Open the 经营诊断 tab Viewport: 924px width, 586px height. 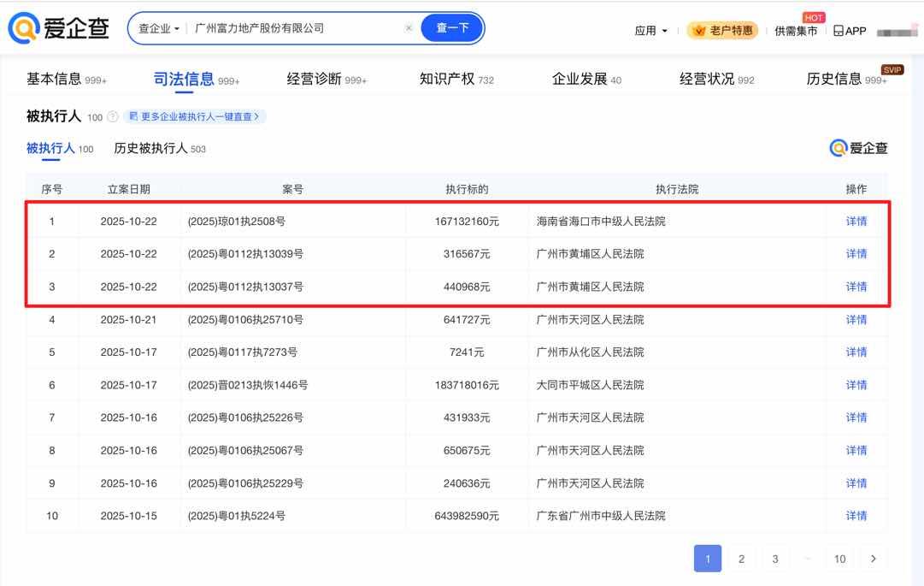327,79
